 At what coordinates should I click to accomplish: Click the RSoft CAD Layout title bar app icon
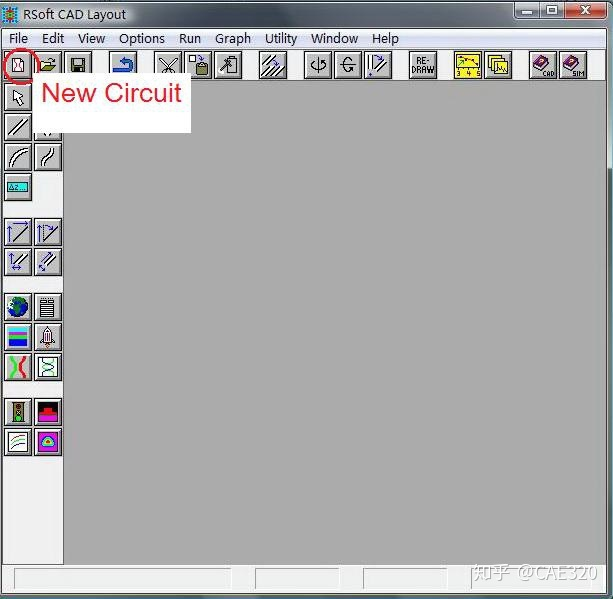point(10,14)
